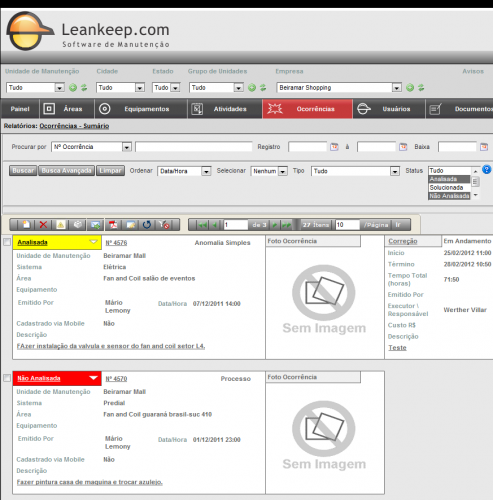493x500 pixels.
Task: Open occurrence Nº 4570 link
Action: coord(116,379)
